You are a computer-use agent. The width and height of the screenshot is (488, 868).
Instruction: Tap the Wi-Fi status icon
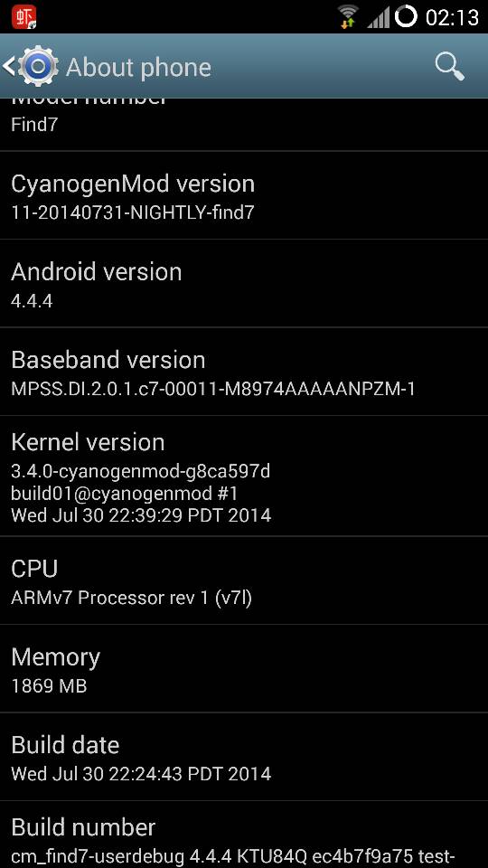tap(348, 16)
